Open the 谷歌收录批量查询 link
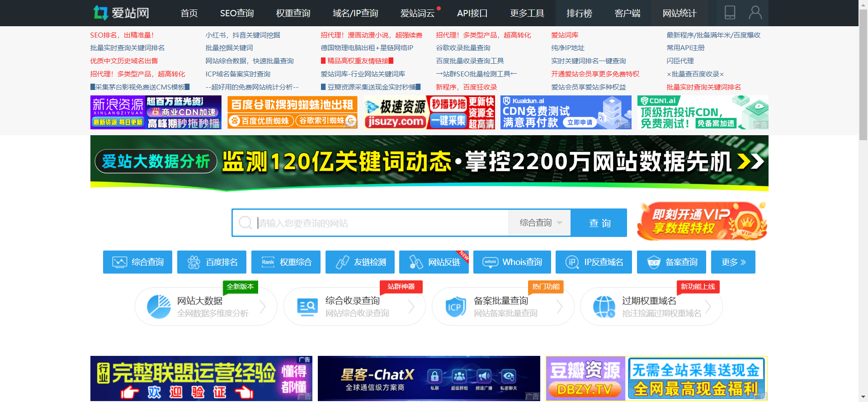This screenshot has height=402, width=868. (463, 48)
